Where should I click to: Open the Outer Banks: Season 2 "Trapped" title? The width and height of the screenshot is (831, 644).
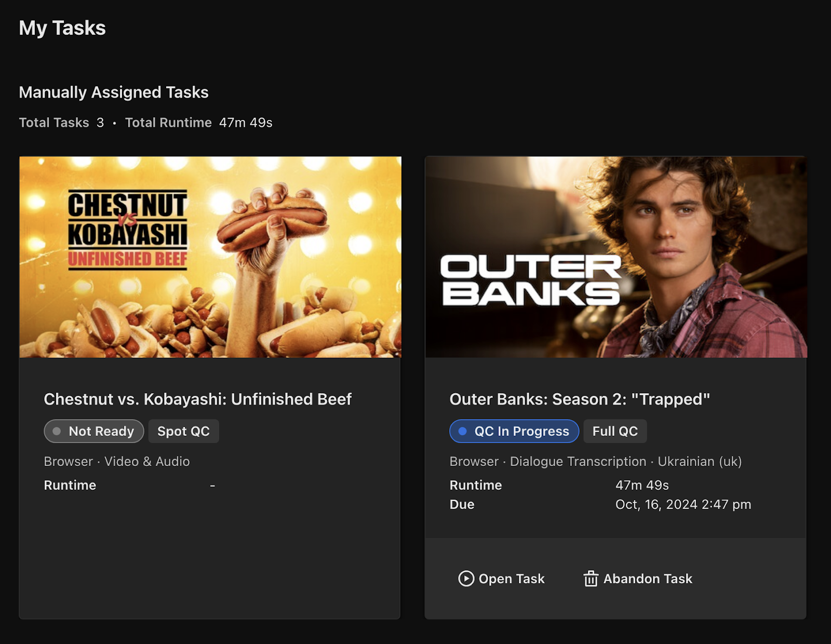(x=579, y=399)
